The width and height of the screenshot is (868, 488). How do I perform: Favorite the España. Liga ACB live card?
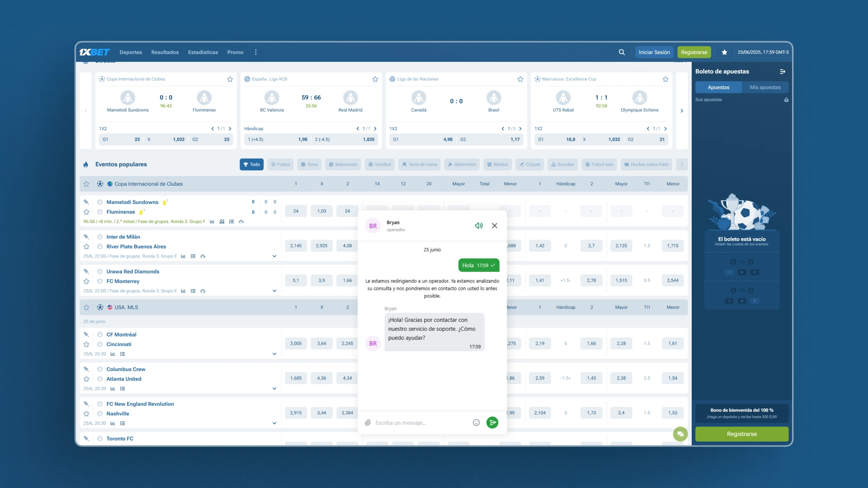coord(375,79)
